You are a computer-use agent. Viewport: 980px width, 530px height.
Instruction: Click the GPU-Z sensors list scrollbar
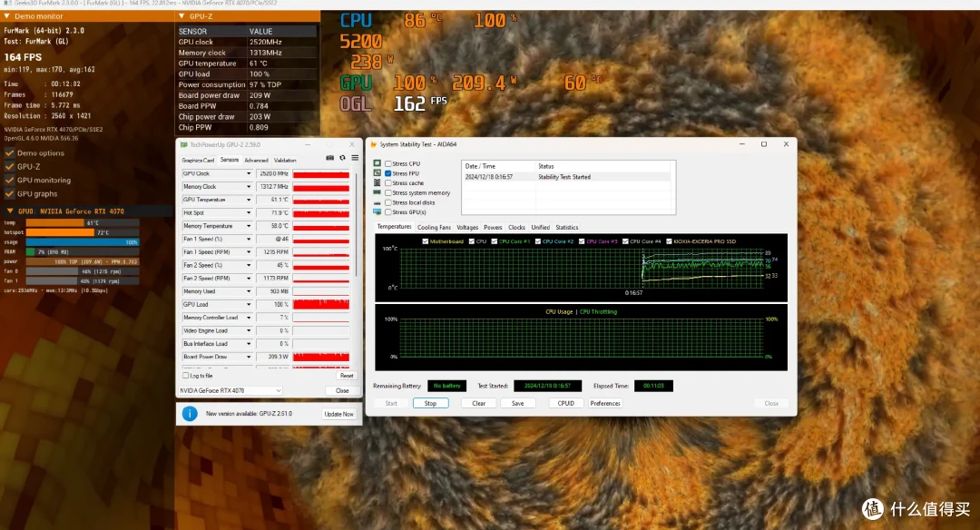click(357, 224)
